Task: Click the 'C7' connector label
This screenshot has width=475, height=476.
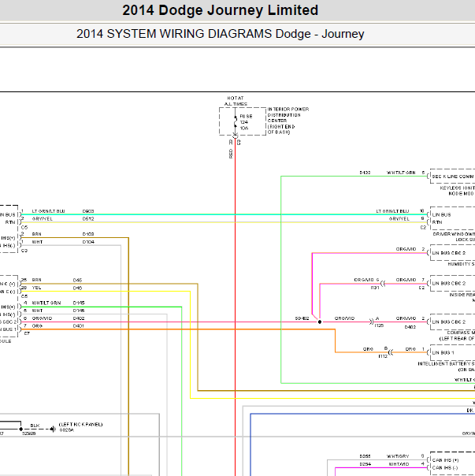Action: pyautogui.click(x=27, y=333)
